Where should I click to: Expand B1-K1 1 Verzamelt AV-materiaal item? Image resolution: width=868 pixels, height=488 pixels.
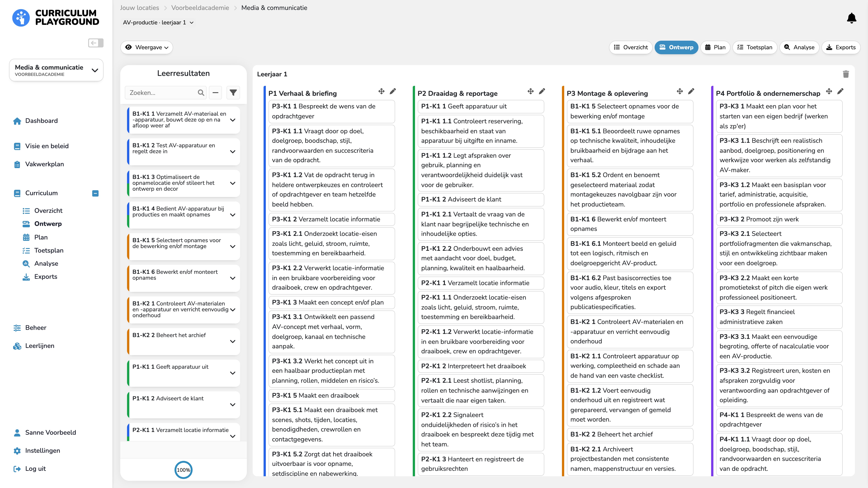coord(233,120)
